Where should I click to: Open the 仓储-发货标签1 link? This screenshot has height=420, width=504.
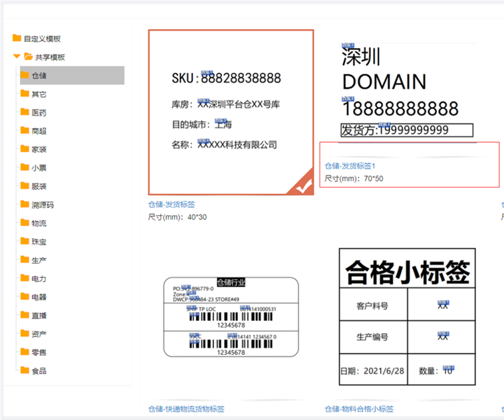coord(350,165)
